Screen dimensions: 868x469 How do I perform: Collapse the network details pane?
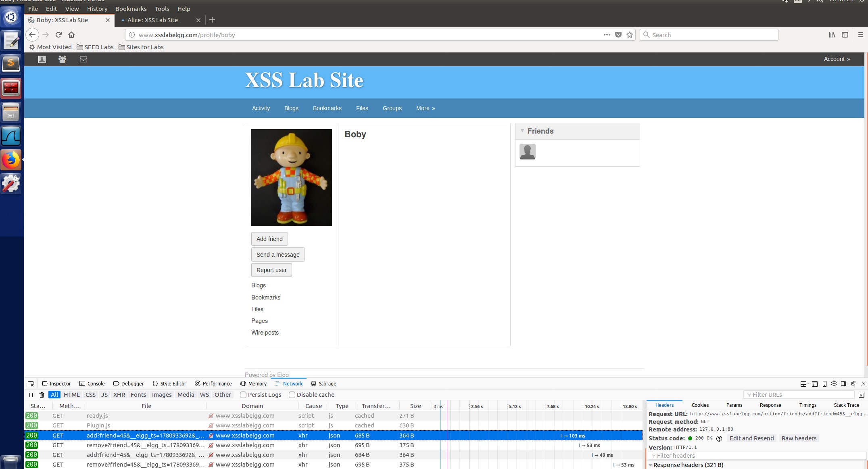tap(862, 395)
